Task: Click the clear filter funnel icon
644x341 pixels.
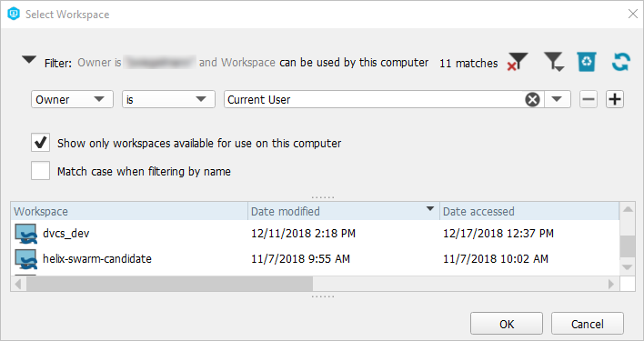Action: tap(518, 62)
